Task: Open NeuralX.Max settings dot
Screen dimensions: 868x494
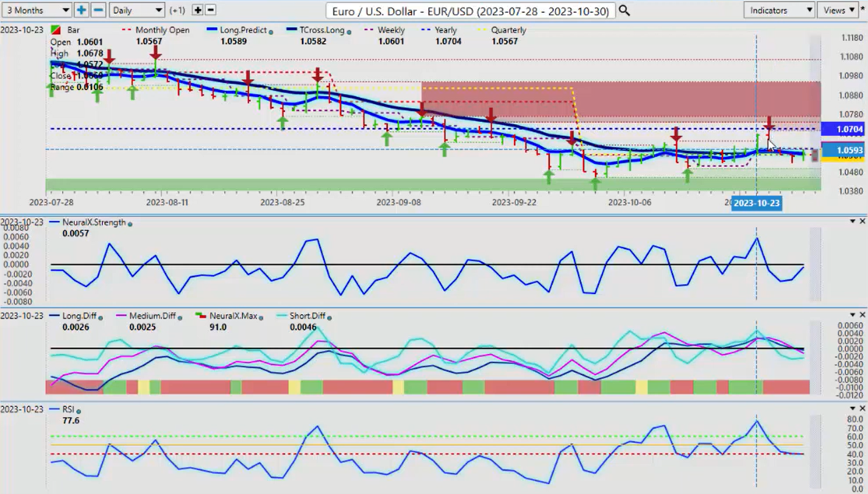Action: [x=261, y=317]
